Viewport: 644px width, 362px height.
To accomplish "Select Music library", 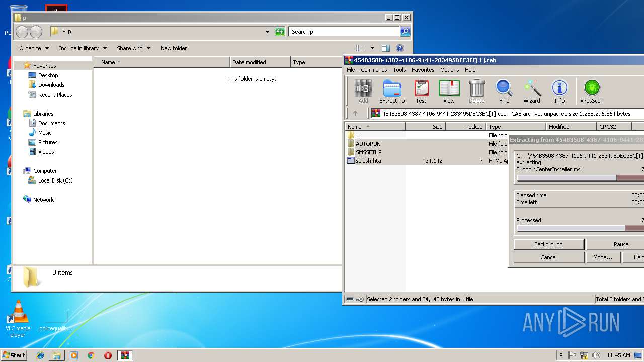I will (45, 133).
